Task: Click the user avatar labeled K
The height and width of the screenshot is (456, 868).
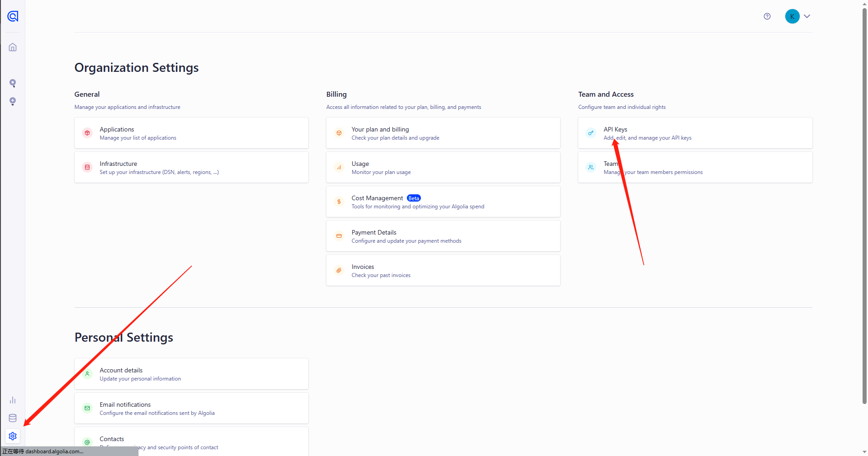Action: point(792,16)
